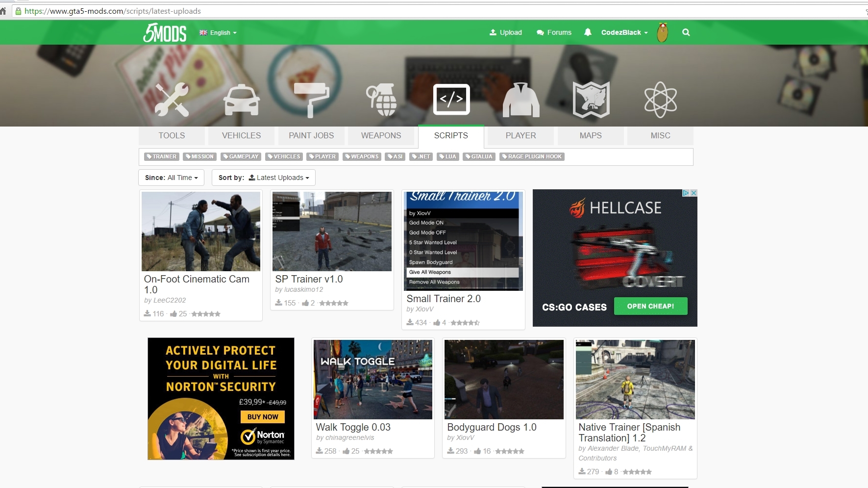Filter by the .NET tag
The height and width of the screenshot is (488, 868).
coord(421,157)
